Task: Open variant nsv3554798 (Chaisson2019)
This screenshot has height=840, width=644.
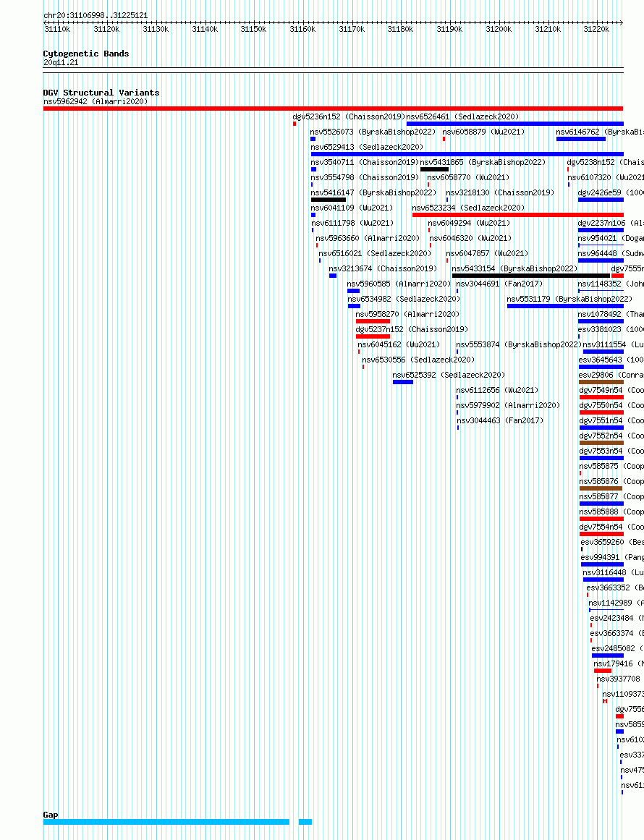Action: click(x=364, y=177)
